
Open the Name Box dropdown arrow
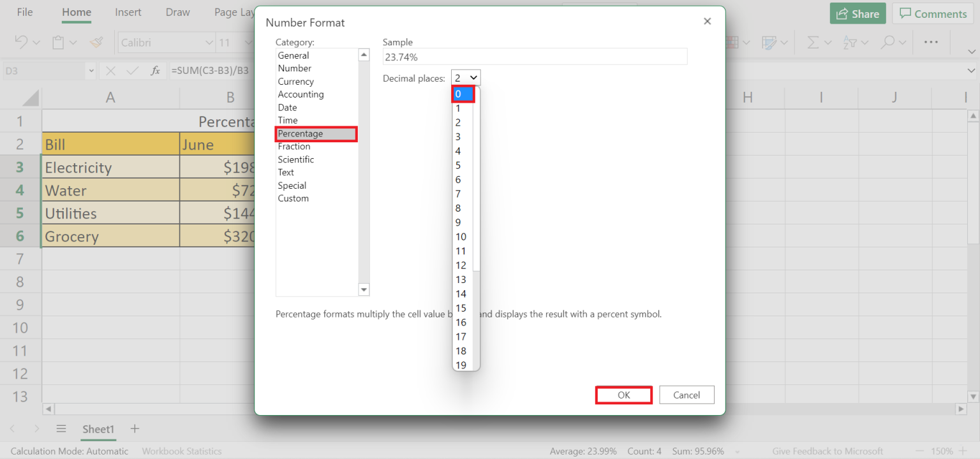pyautogui.click(x=91, y=70)
